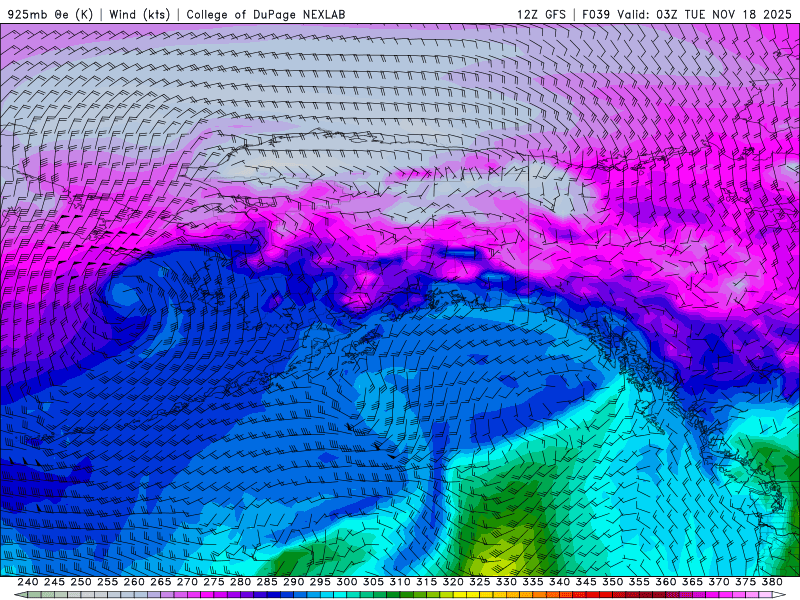Click the 'F039' forecast hour text
The width and height of the screenshot is (800, 600).
click(x=596, y=14)
